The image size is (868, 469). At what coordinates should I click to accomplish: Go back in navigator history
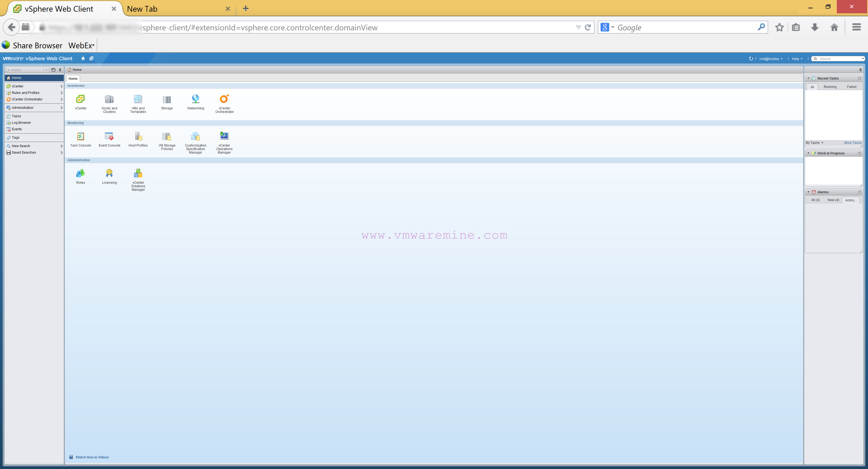tap(8, 70)
